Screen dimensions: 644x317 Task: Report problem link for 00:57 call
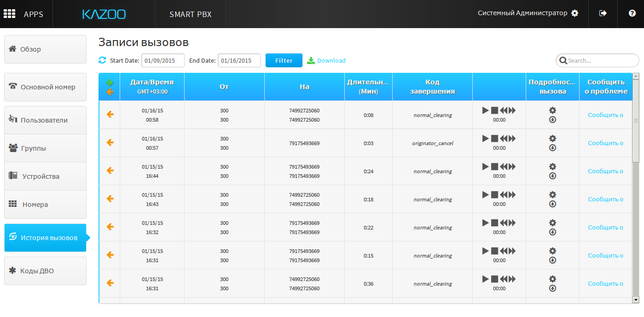pos(605,143)
